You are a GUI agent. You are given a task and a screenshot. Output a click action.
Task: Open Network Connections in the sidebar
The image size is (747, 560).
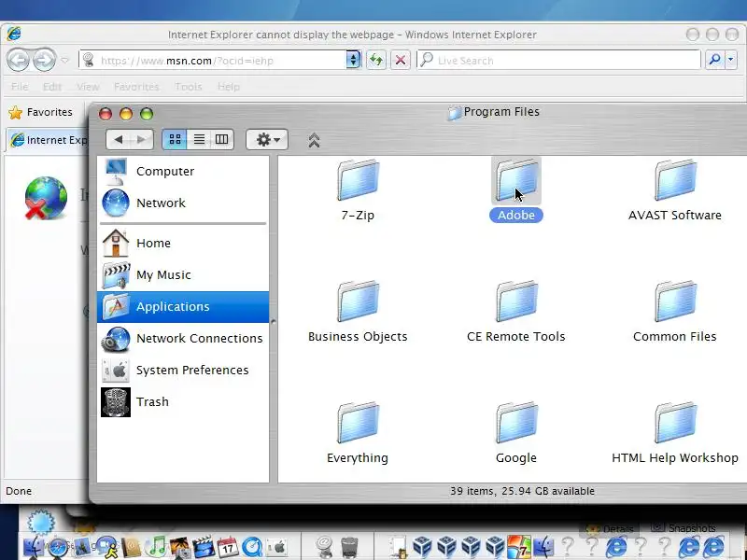(183, 338)
